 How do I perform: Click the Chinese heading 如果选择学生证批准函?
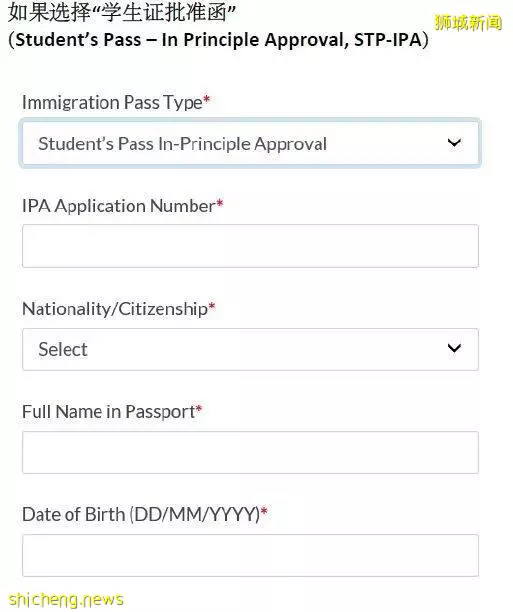122,12
